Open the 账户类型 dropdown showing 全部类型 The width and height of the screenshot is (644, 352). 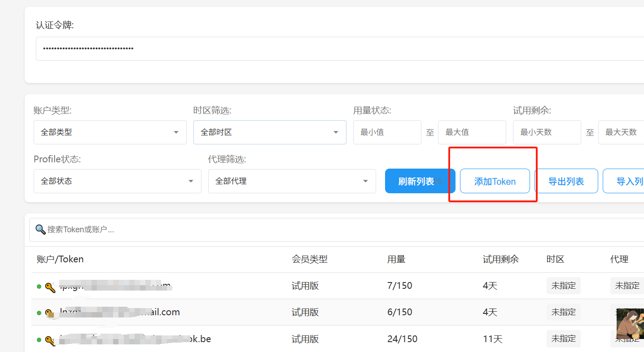[110, 132]
